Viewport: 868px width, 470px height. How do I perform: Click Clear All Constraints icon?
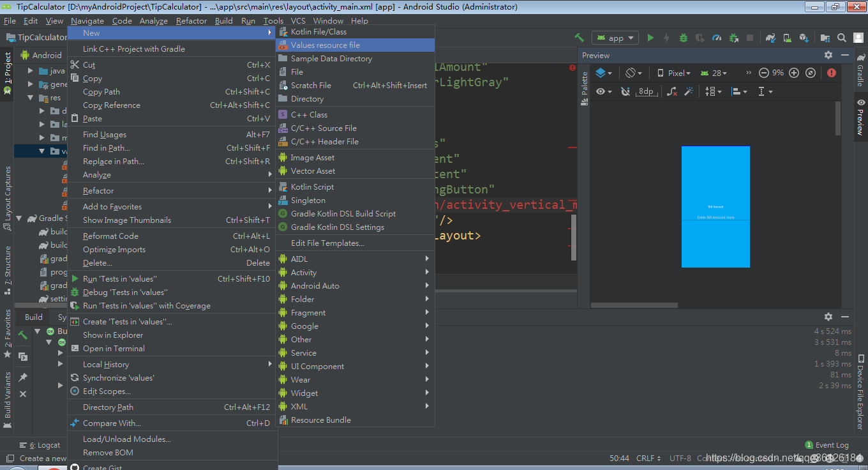click(672, 91)
